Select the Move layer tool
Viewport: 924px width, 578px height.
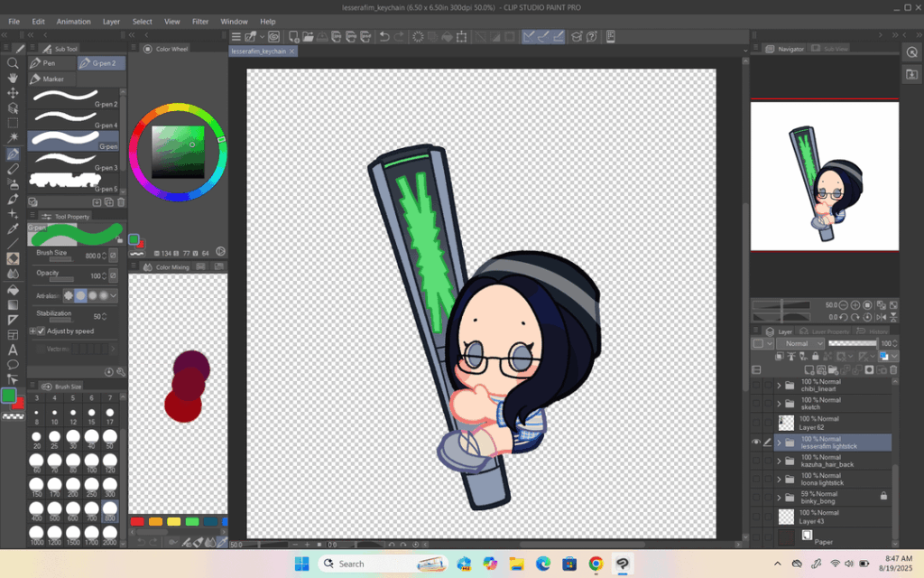coord(13,93)
